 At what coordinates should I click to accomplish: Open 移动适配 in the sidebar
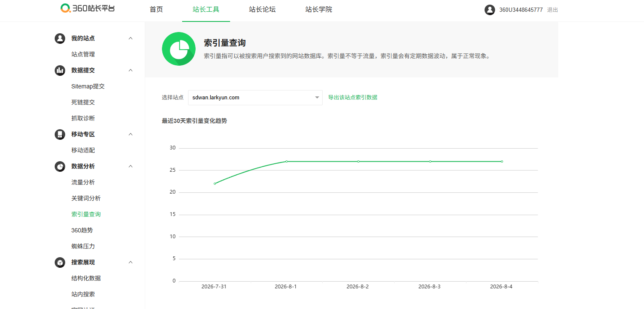point(83,150)
